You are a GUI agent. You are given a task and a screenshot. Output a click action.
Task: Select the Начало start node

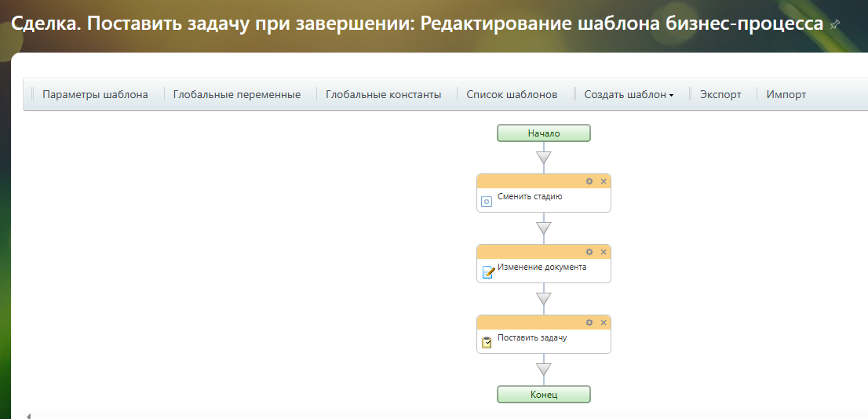coord(544,133)
